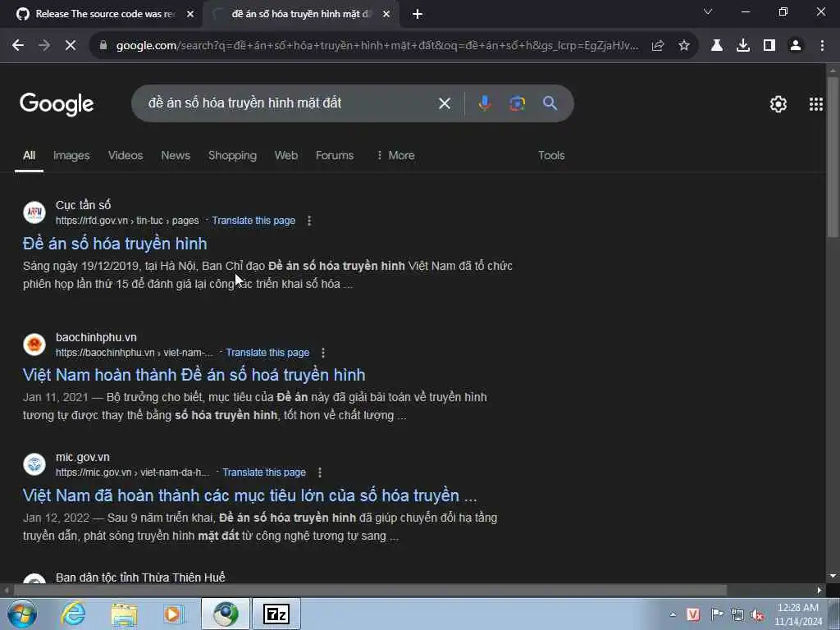Select the All results tab

pos(29,155)
